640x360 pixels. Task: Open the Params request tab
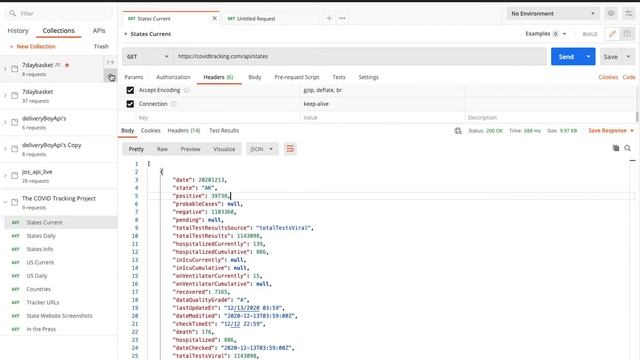coord(134,77)
